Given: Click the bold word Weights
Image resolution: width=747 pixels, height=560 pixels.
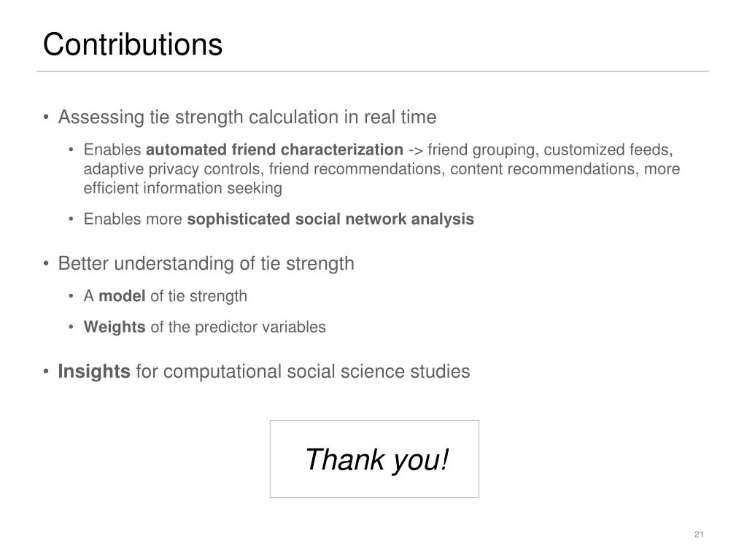Looking at the screenshot, I should click(x=115, y=327).
